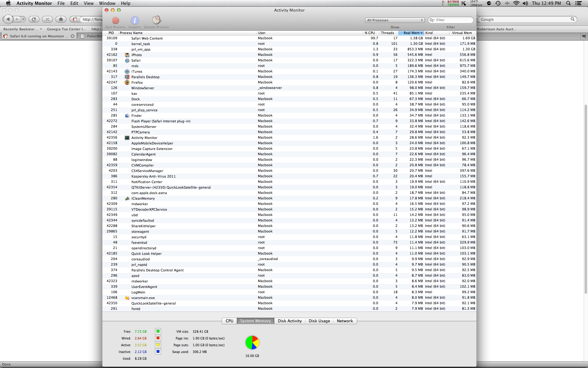The width and height of the screenshot is (588, 368).
Task: Open the View menu
Action: [89, 3]
